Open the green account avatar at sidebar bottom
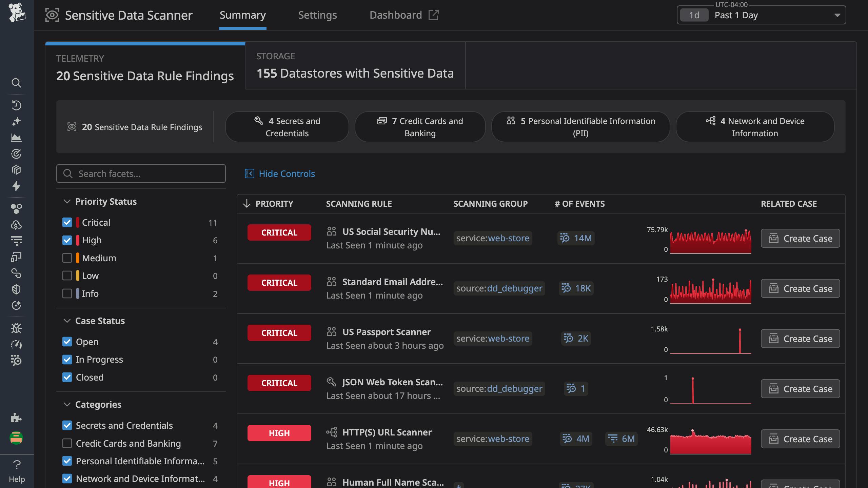The width and height of the screenshot is (868, 488). point(16,438)
